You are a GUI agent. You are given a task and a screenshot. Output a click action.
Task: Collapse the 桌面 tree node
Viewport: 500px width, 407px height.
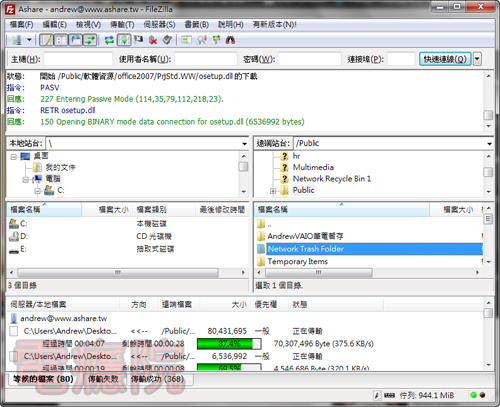(x=14, y=157)
